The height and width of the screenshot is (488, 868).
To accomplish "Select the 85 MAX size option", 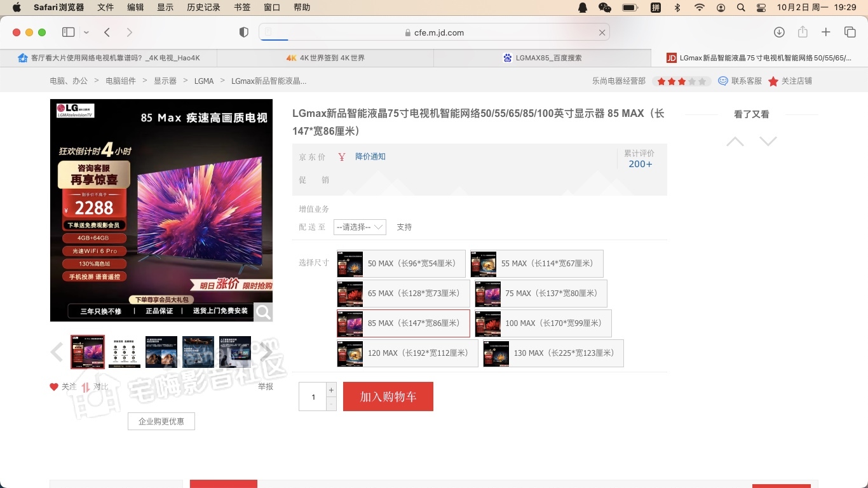I will point(403,323).
